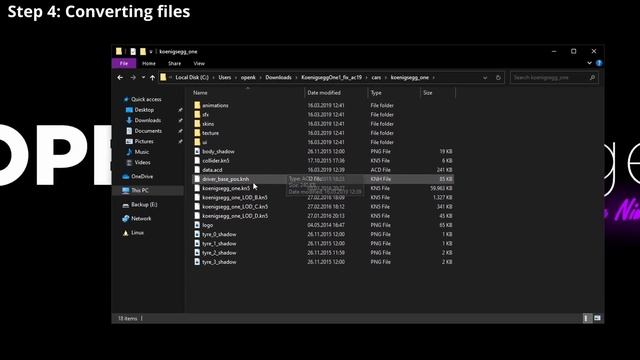The width and height of the screenshot is (640, 360).
Task: Click KoenigseggOne1_fix_ac19 in address path
Action: click(331, 78)
